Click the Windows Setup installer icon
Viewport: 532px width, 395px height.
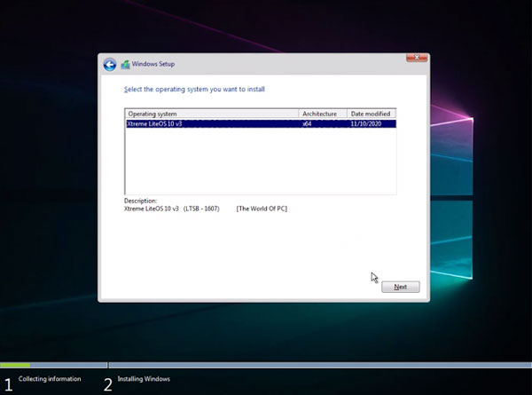[126, 64]
